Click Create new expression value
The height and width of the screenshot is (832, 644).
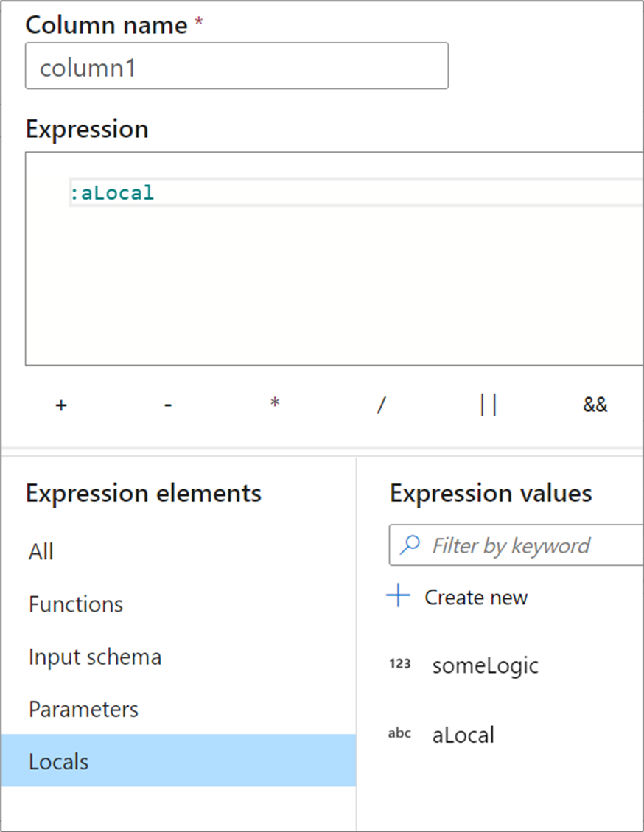475,597
